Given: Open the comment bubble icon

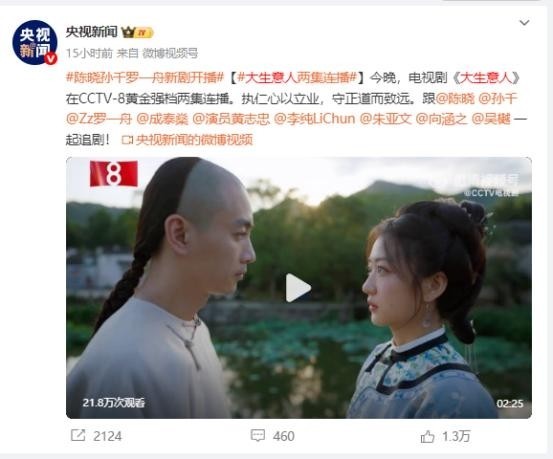Looking at the screenshot, I should pyautogui.click(x=257, y=435).
